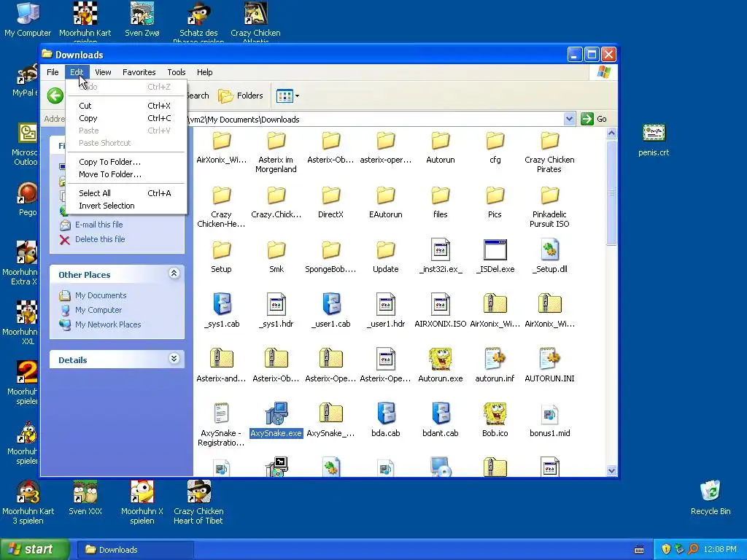Select the Bob.ico file
Image resolution: width=747 pixels, height=560 pixels.
pyautogui.click(x=495, y=421)
